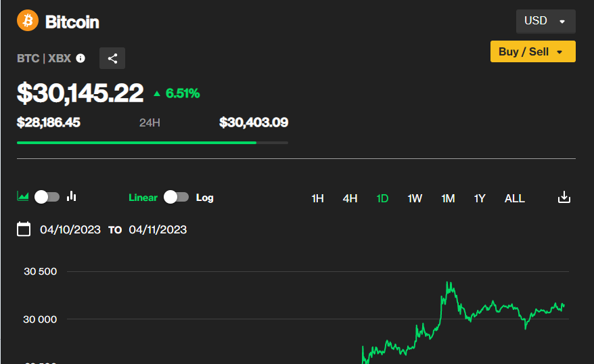Viewport: 594px width, 364px height.
Task: Click the Log scale label
Action: click(204, 198)
